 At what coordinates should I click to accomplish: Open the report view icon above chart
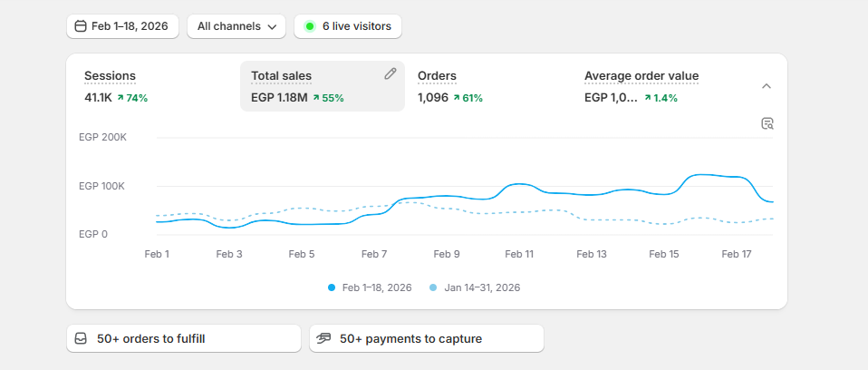pyautogui.click(x=767, y=123)
